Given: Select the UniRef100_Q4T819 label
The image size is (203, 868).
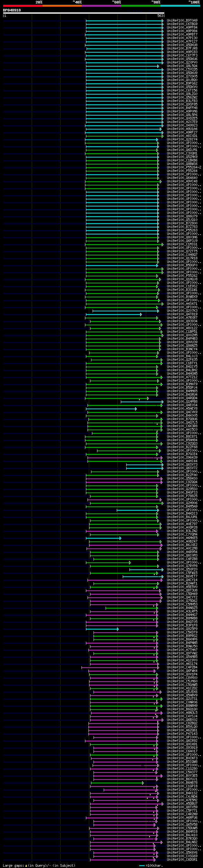Looking at the screenshot, I should (182, 314).
